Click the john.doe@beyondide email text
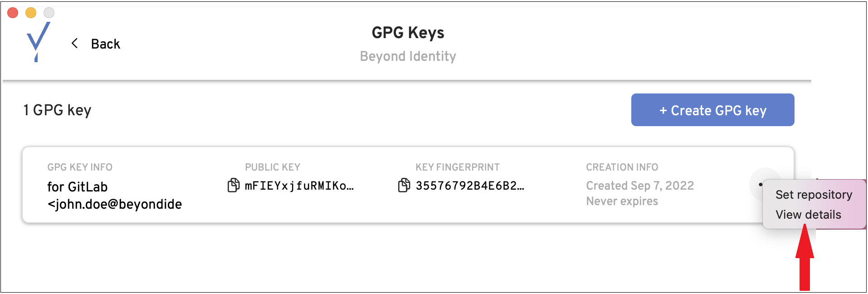 coord(115,204)
